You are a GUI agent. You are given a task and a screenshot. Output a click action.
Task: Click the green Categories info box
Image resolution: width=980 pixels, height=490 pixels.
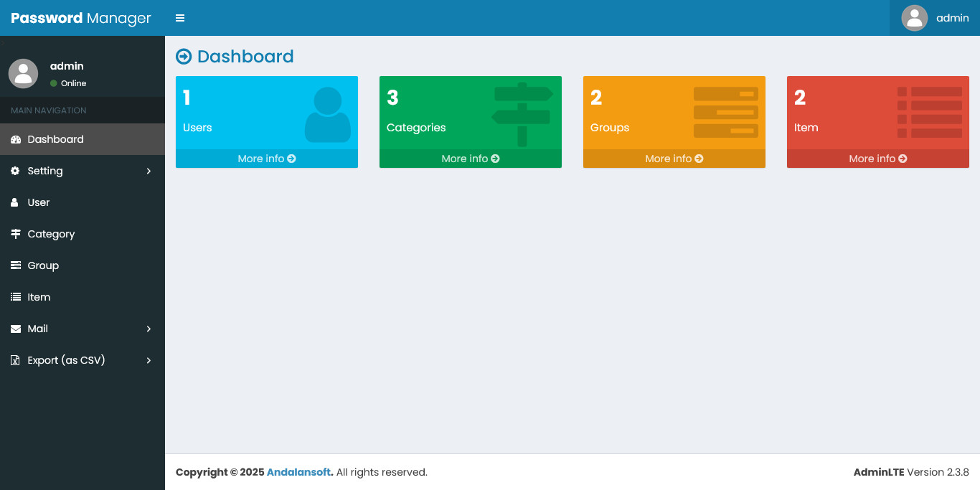pos(470,115)
